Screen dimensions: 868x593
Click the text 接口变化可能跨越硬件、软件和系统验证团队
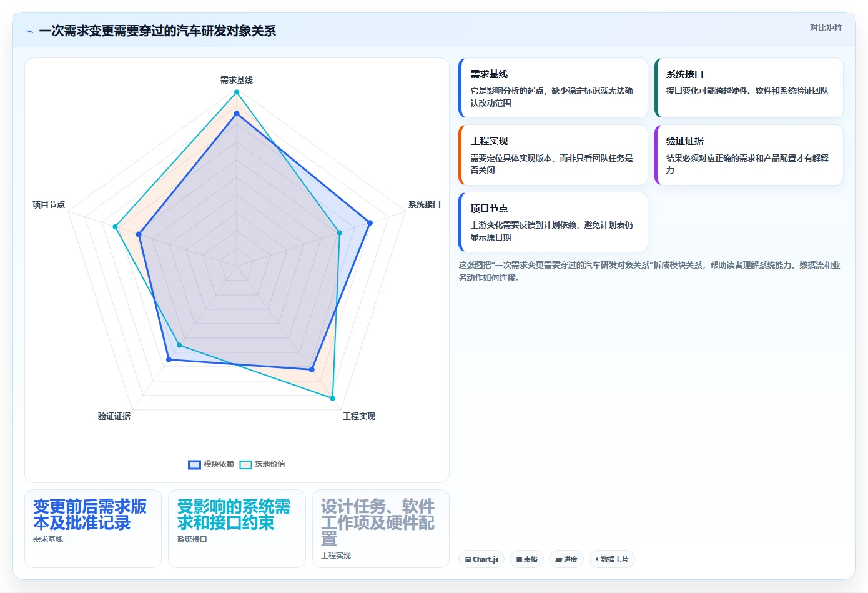pos(747,91)
